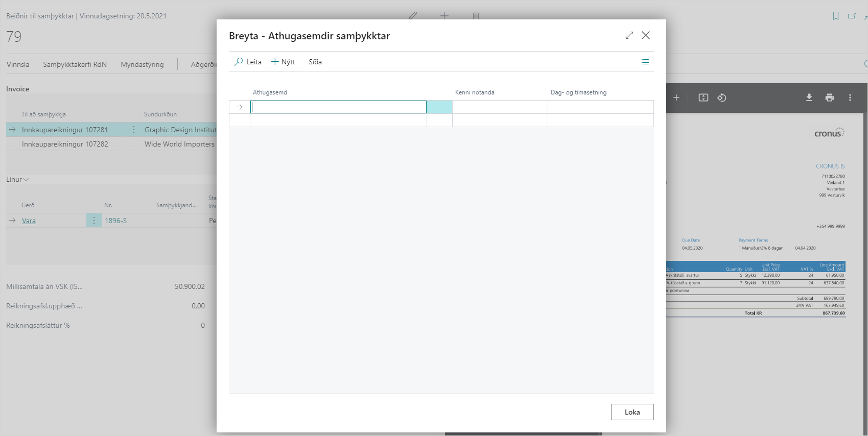The width and height of the screenshot is (868, 436).
Task: Click the Leita search icon in dialog
Action: click(239, 62)
